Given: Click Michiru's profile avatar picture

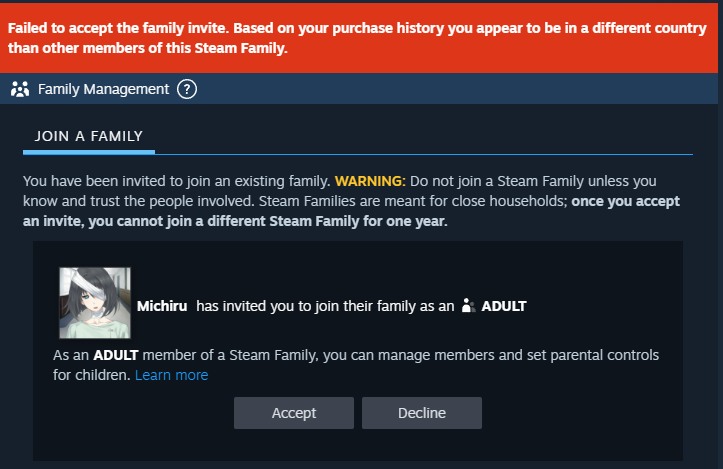Looking at the screenshot, I should (95, 303).
